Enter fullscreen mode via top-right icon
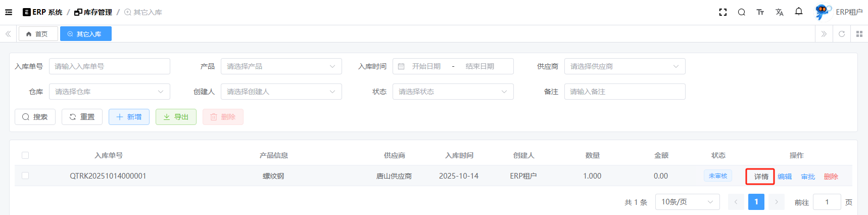Image resolution: width=868 pixels, height=215 pixels. click(x=723, y=12)
